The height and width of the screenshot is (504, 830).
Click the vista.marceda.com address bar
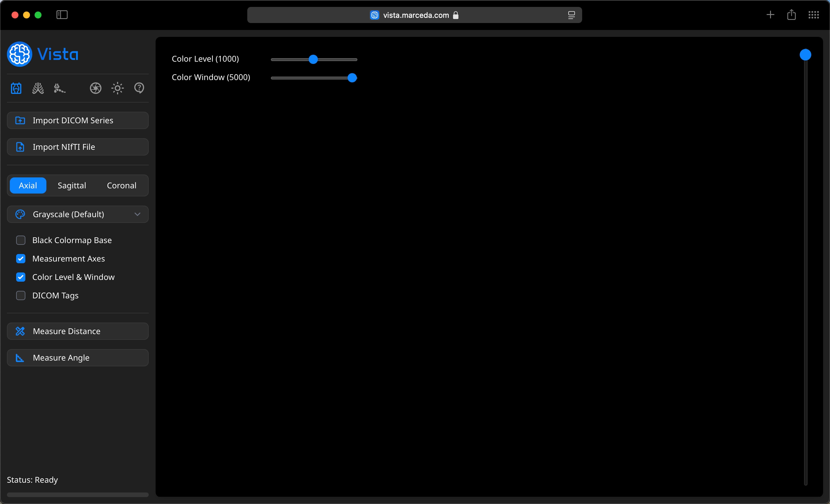415,15
